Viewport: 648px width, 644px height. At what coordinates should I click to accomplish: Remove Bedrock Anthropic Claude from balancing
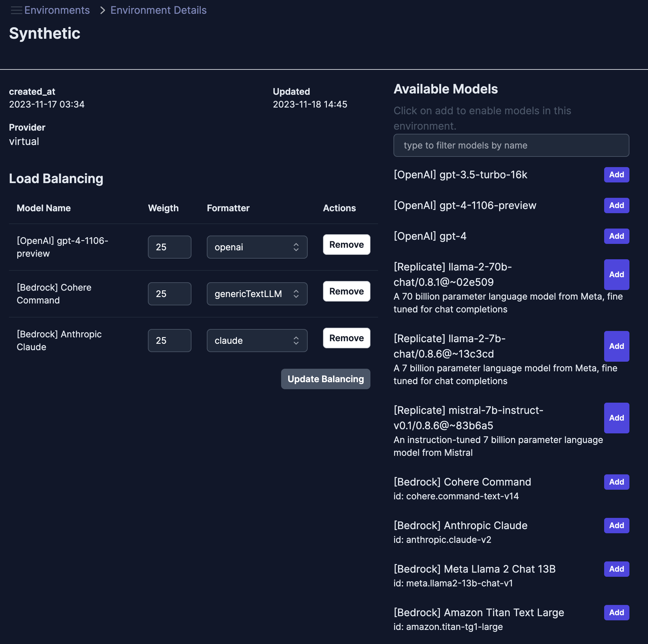pyautogui.click(x=346, y=338)
